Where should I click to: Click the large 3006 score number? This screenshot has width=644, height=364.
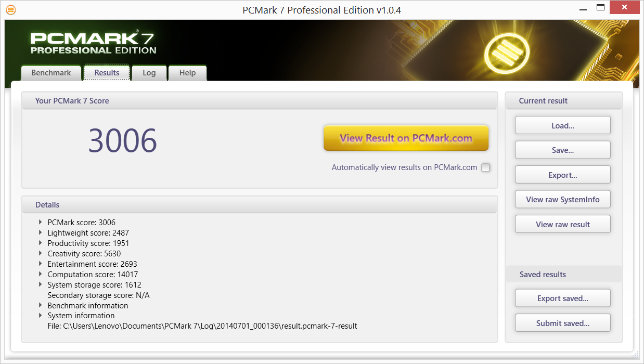[122, 140]
